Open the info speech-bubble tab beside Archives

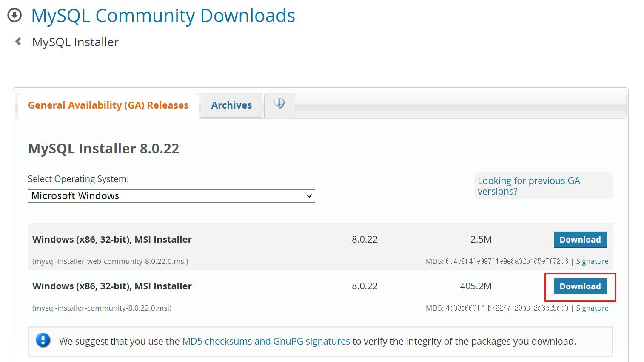(279, 105)
